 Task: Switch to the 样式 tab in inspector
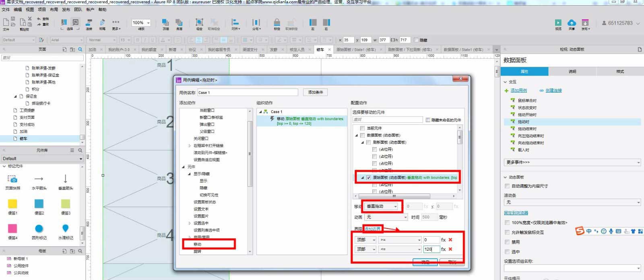pyautogui.click(x=620, y=72)
